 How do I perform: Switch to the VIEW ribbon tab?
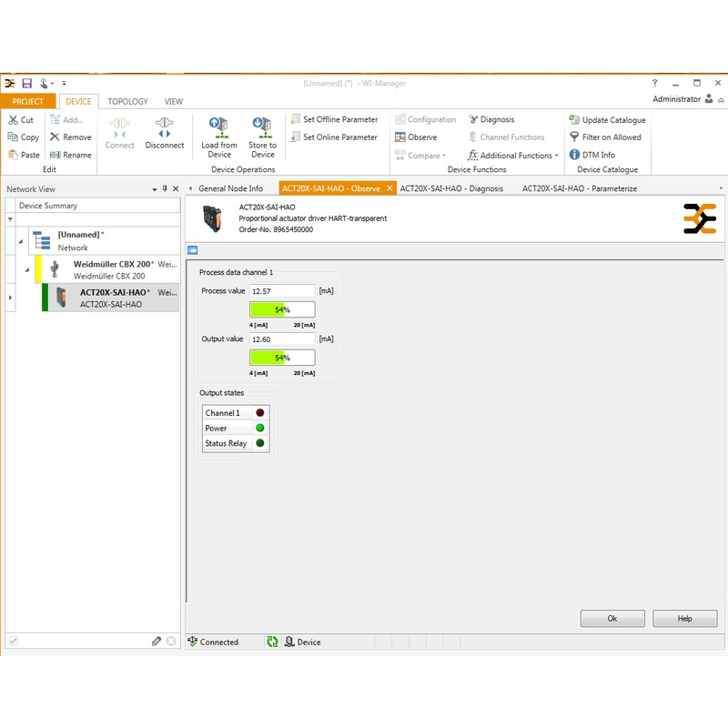174,101
